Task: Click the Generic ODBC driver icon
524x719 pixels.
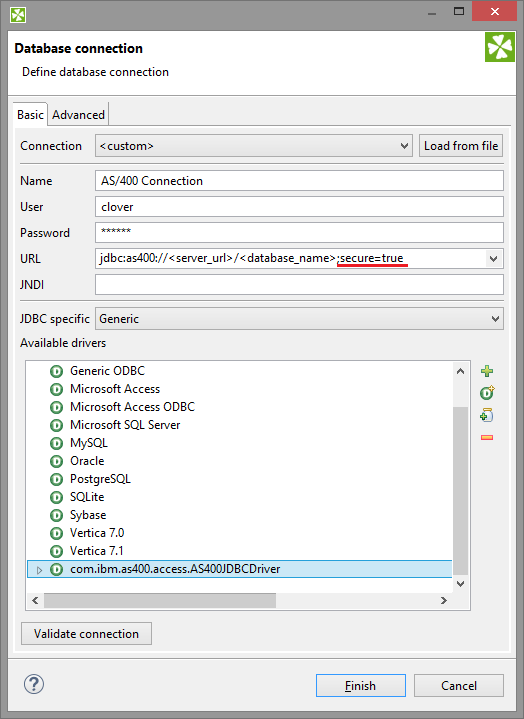Action: click(x=56, y=371)
